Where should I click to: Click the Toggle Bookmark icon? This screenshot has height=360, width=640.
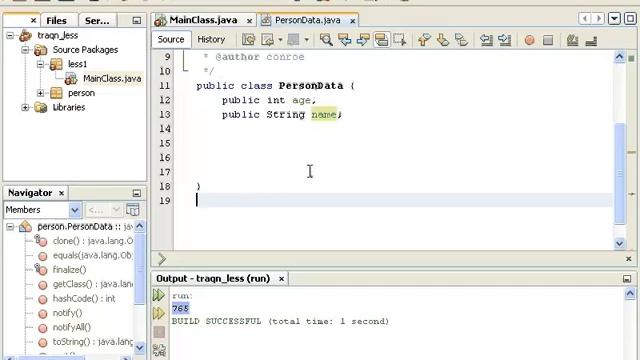click(x=461, y=40)
